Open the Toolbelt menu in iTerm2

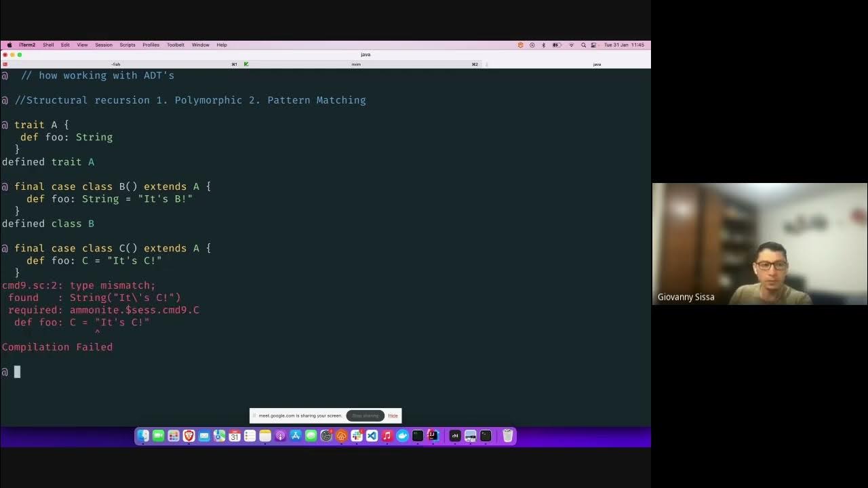point(175,45)
